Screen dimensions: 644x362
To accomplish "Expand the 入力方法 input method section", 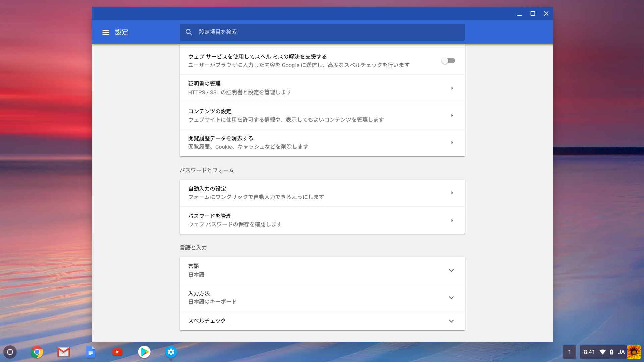I will point(452,298).
